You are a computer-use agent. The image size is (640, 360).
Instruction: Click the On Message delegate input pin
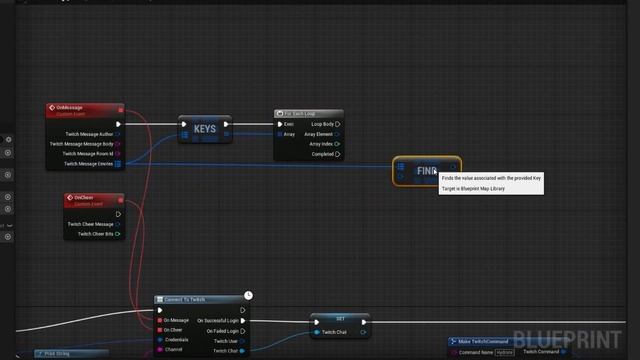tap(160, 320)
